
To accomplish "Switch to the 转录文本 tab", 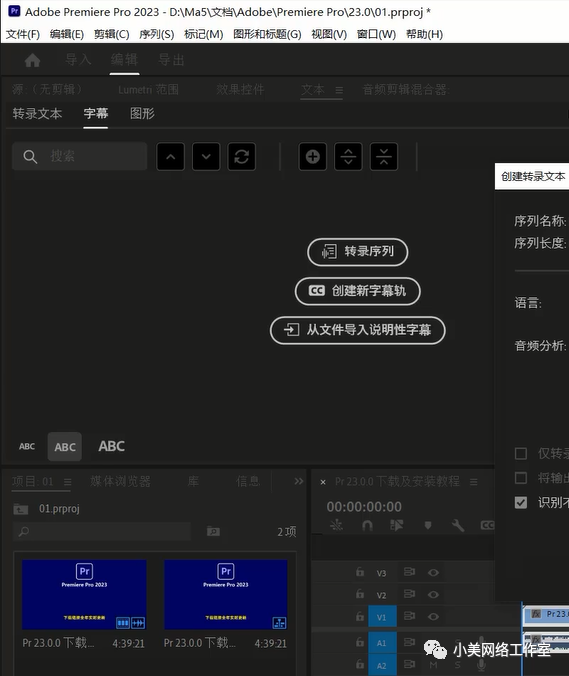I will click(x=37, y=114).
